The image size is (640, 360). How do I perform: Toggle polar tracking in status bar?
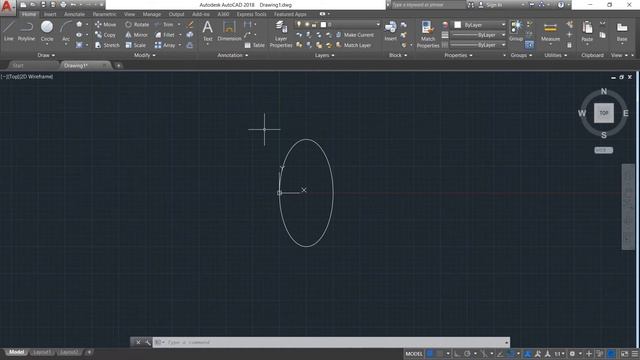(x=467, y=353)
